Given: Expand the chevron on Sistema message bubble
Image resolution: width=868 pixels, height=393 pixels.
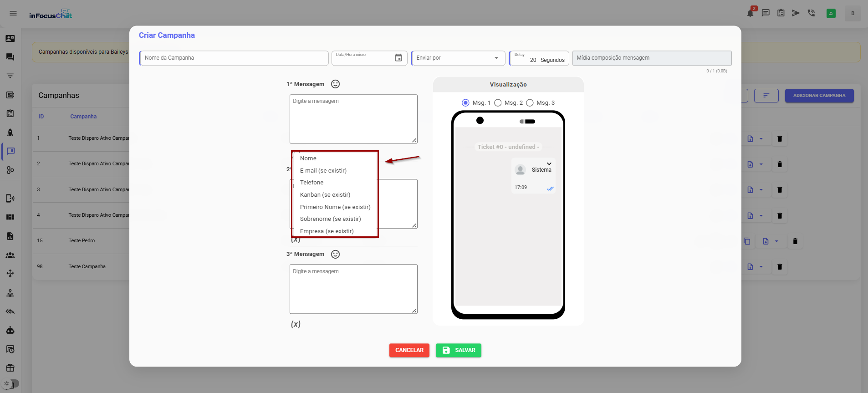Looking at the screenshot, I should coord(549,163).
